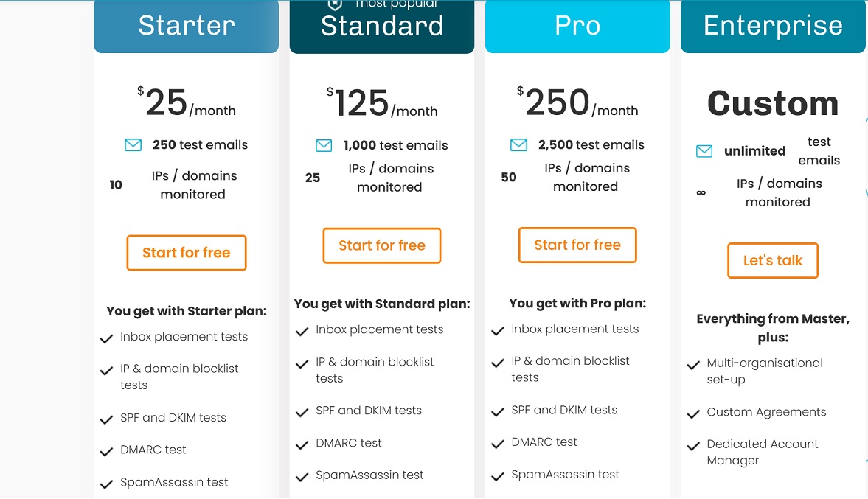Select the Starter plan header
Screen dimensions: 868x499
[x=187, y=26]
